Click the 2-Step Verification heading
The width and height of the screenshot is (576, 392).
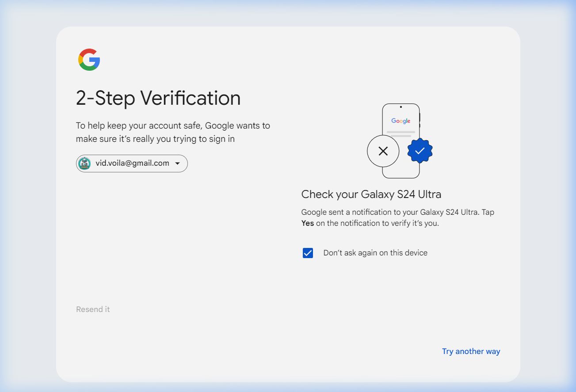coord(158,98)
